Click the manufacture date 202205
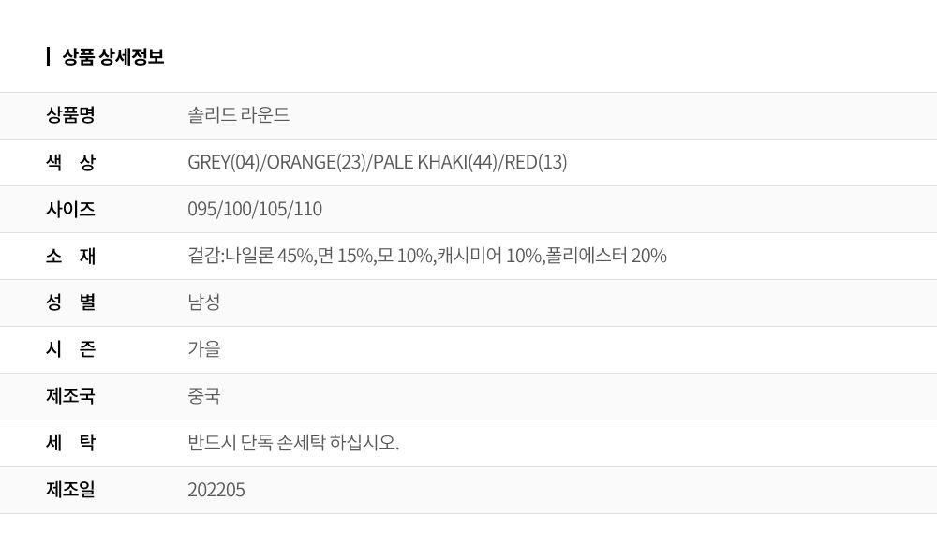 (x=216, y=490)
